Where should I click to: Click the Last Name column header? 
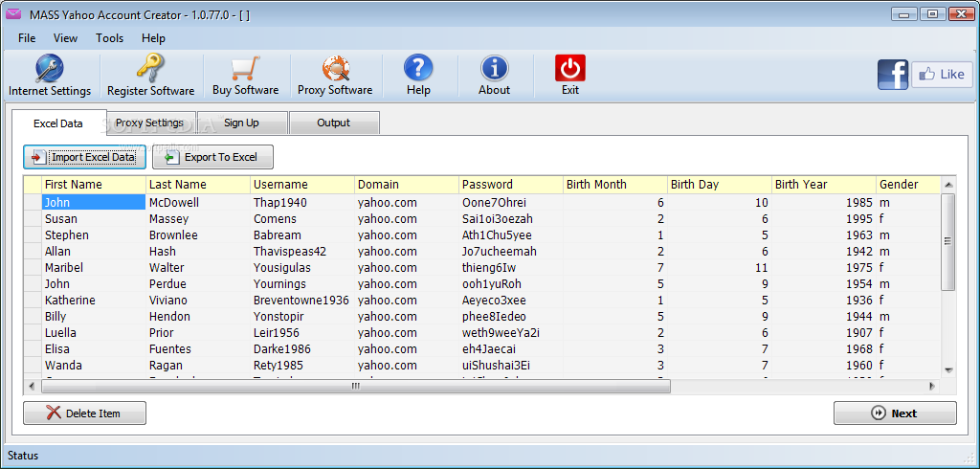pos(198,185)
